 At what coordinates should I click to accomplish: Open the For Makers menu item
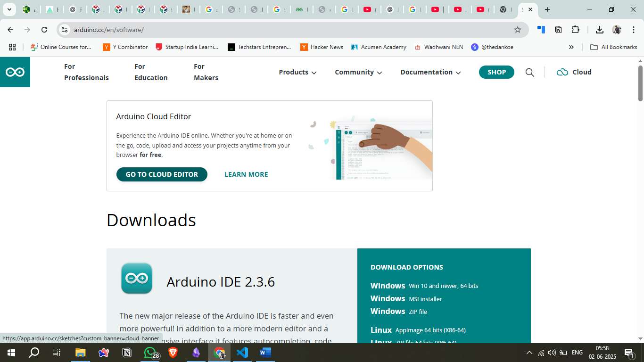pyautogui.click(x=206, y=72)
